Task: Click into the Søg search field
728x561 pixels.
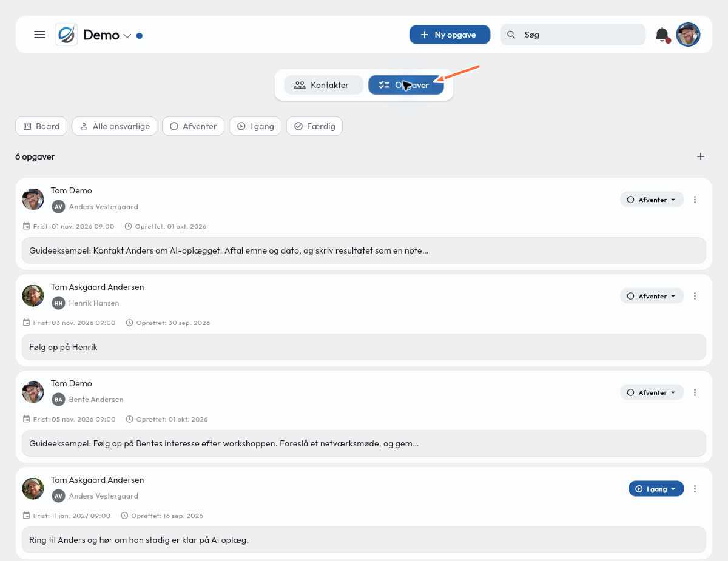Action: [573, 35]
